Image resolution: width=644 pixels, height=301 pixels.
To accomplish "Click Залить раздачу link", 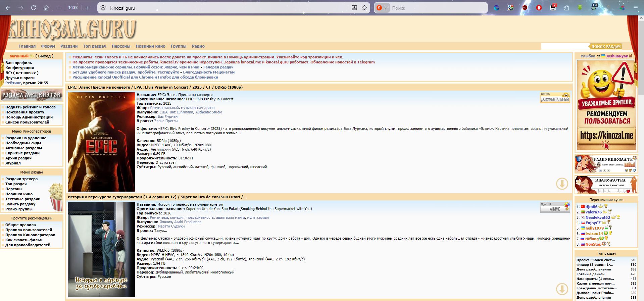I will coord(20,204).
